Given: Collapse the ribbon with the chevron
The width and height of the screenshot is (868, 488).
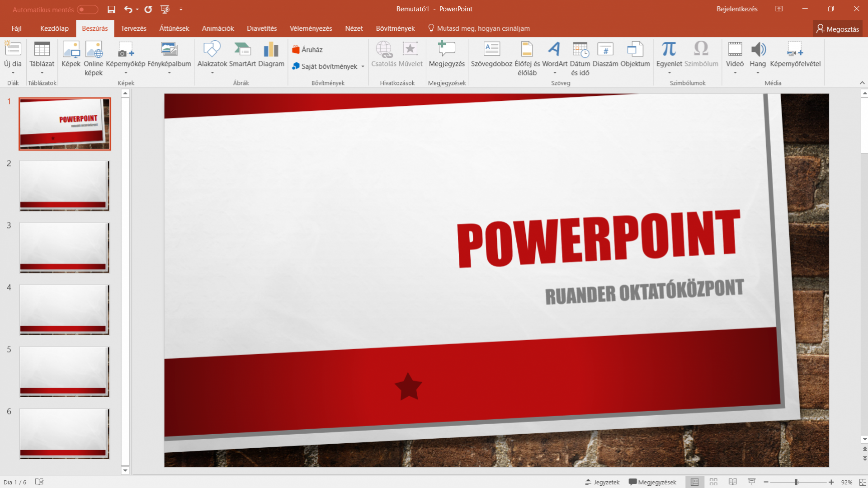Looking at the screenshot, I should pyautogui.click(x=862, y=83).
